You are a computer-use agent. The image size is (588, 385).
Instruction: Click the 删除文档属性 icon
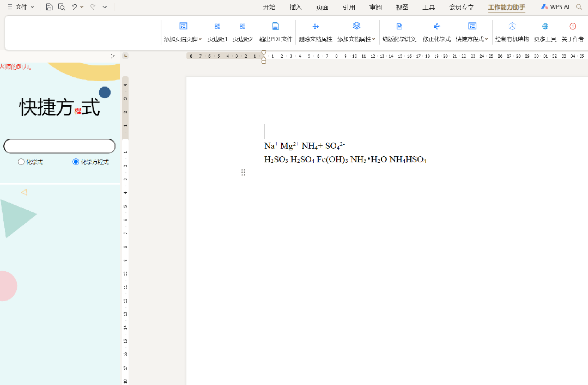(316, 26)
